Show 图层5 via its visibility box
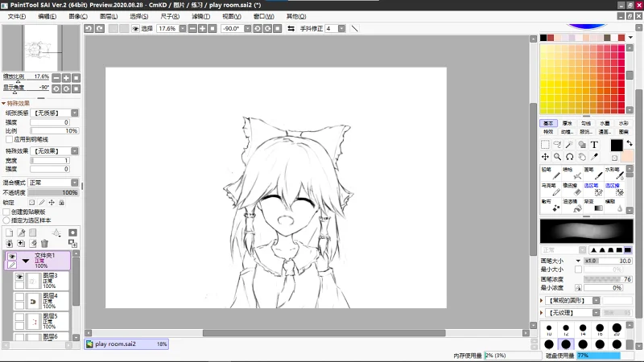 point(19,317)
